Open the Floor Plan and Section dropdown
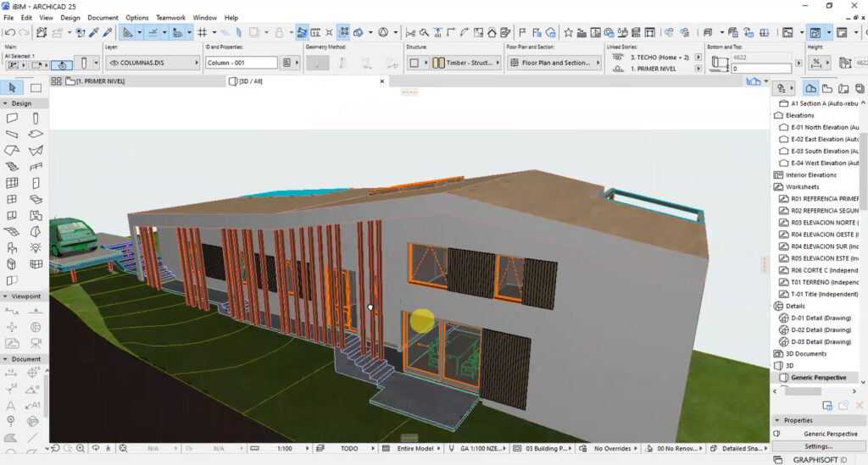This screenshot has height=465, width=868. point(554,63)
